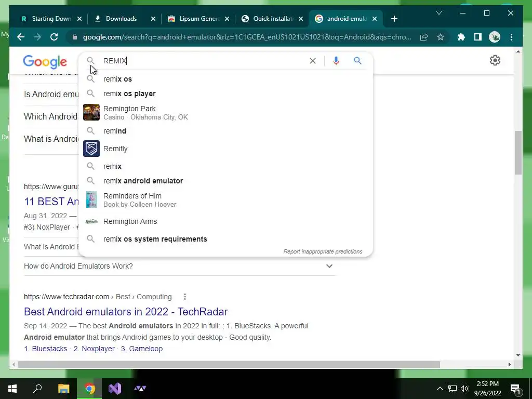The height and width of the screenshot is (399, 532).
Task: Click the lock icon in address bar
Action: (75, 37)
